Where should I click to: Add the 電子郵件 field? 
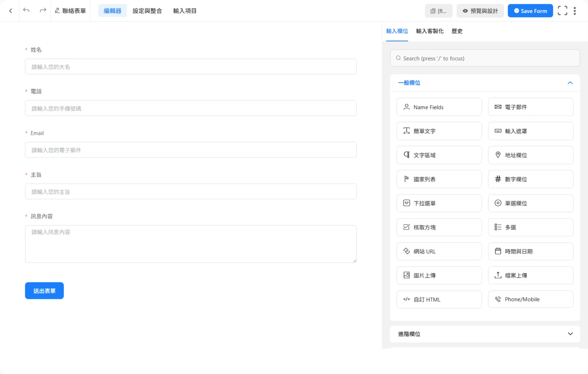(530, 107)
